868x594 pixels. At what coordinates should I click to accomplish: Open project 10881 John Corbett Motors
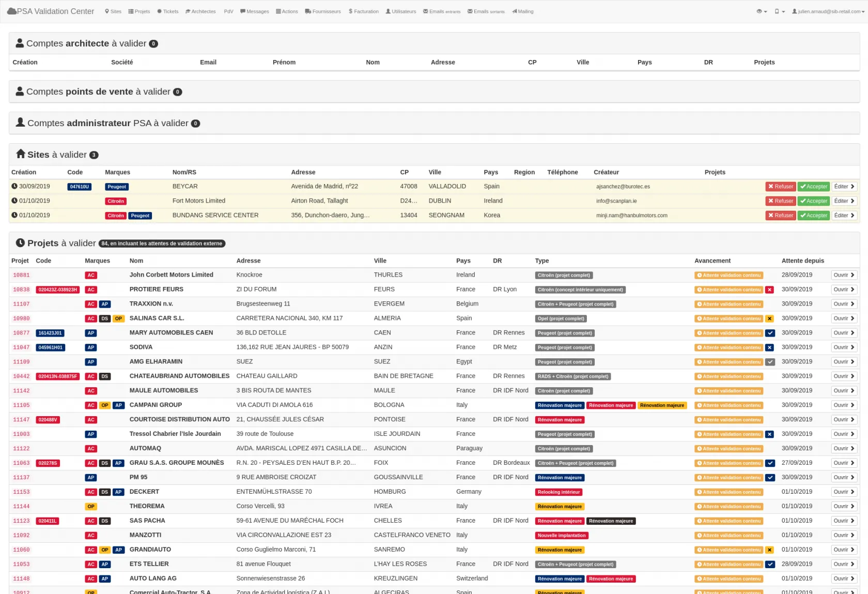coord(844,275)
